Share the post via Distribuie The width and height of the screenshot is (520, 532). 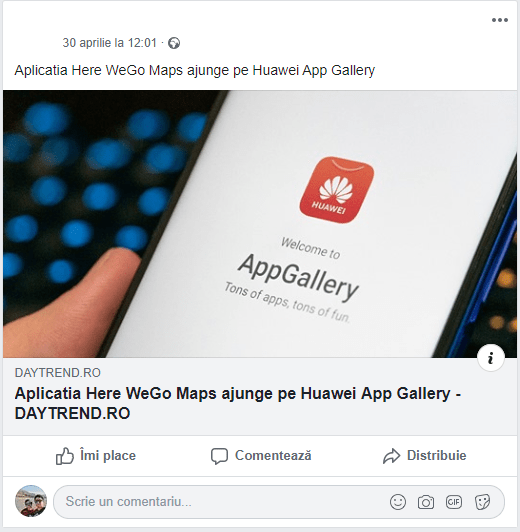[425, 456]
